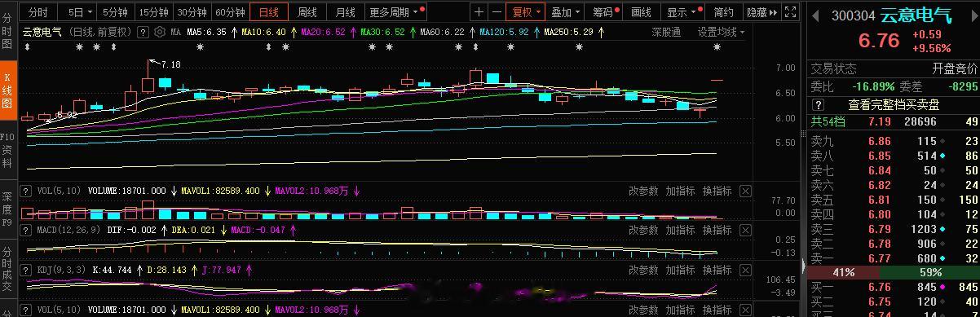Zoom in the chart with plus button
Image resolution: width=980 pixels, height=317 pixels.
point(479,12)
